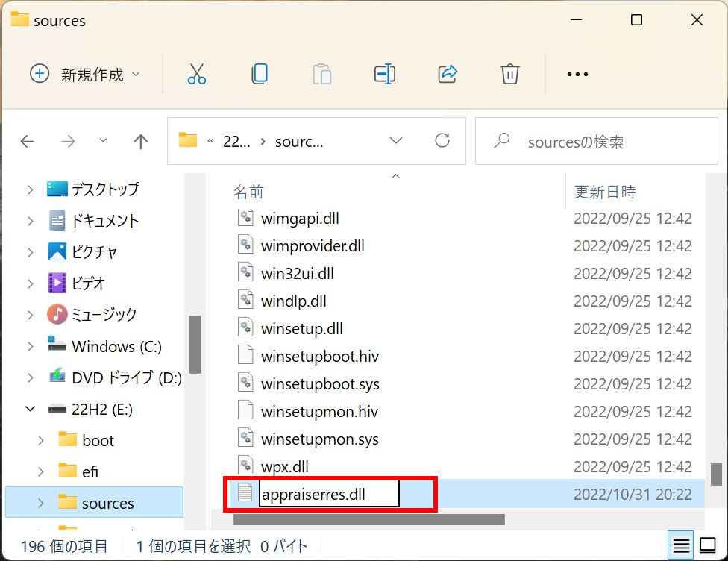
Task: Click the Delete trash can icon
Action: tap(509, 74)
